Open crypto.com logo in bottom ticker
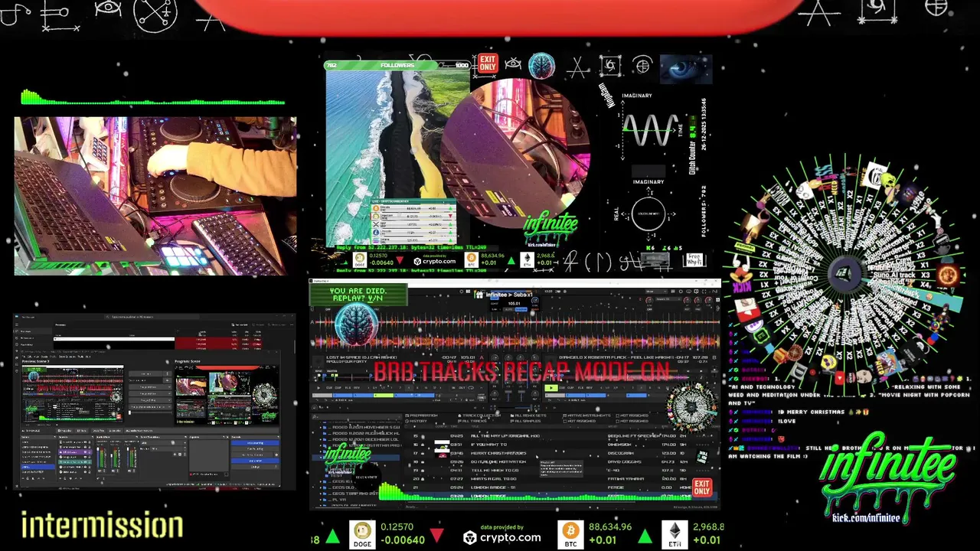This screenshot has height=551, width=980. click(502, 537)
